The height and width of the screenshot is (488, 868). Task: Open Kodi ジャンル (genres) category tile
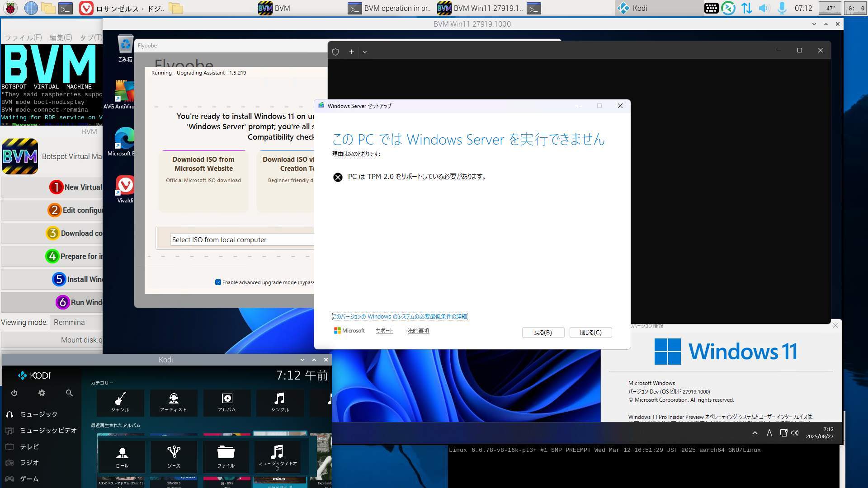[x=120, y=402]
